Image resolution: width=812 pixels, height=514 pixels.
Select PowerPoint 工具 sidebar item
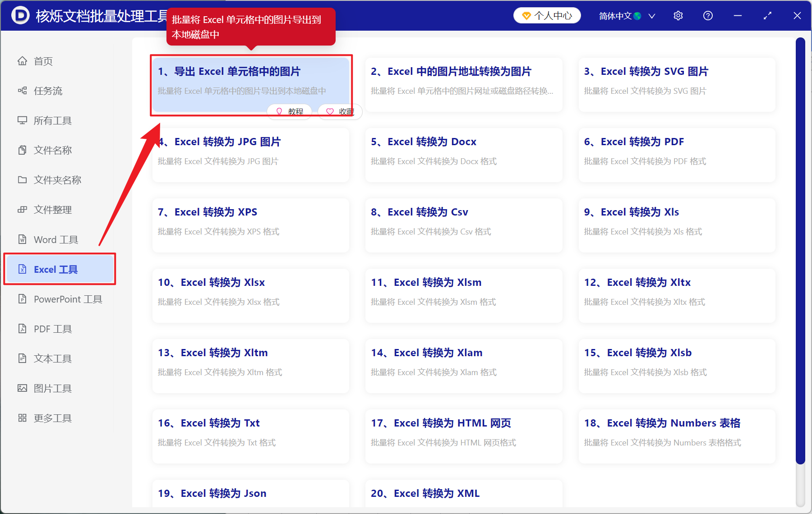[x=68, y=299]
